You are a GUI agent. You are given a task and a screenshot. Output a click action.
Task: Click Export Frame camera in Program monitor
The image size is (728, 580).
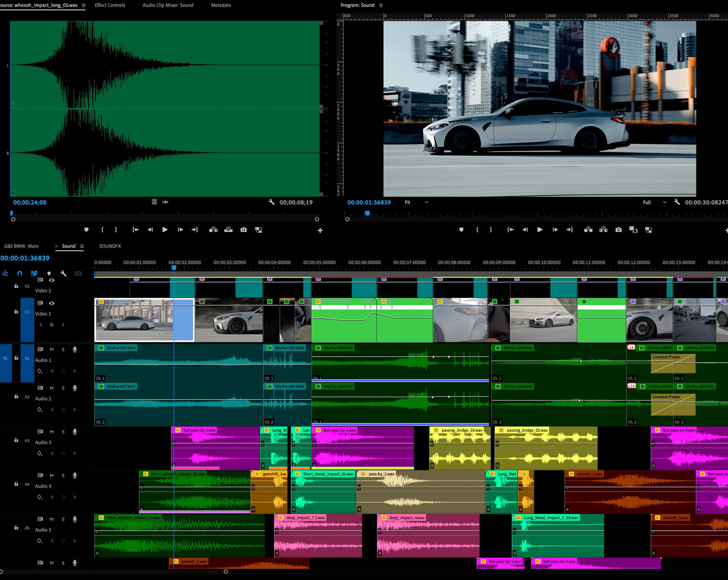pos(618,230)
